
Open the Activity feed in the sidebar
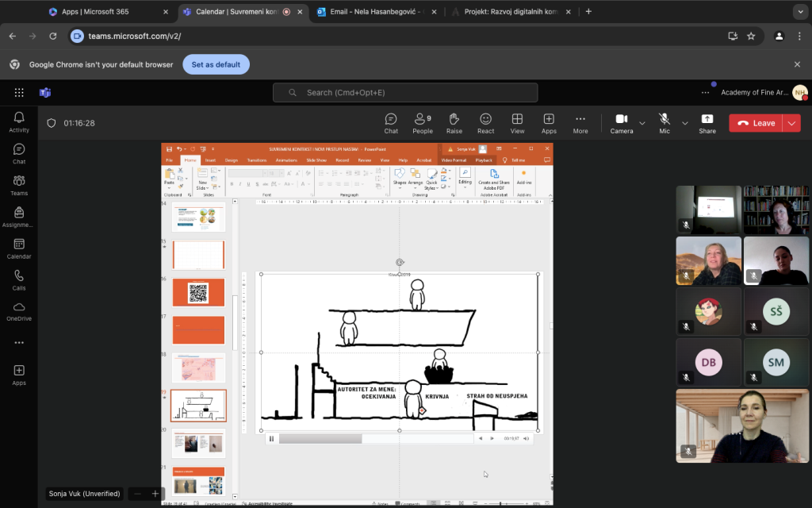tap(19, 122)
